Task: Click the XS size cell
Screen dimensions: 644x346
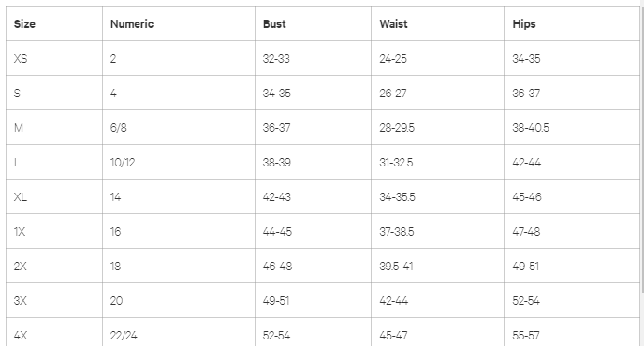Action: (21, 58)
